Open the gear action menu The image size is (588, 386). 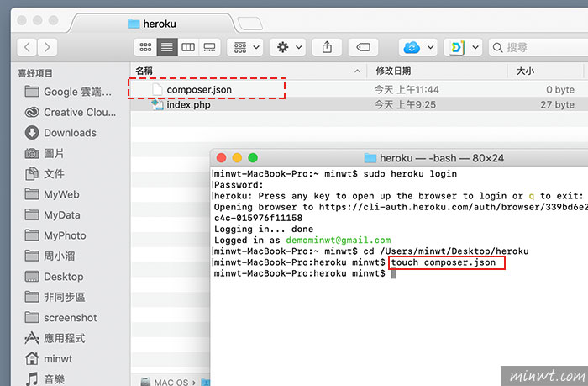tap(289, 47)
